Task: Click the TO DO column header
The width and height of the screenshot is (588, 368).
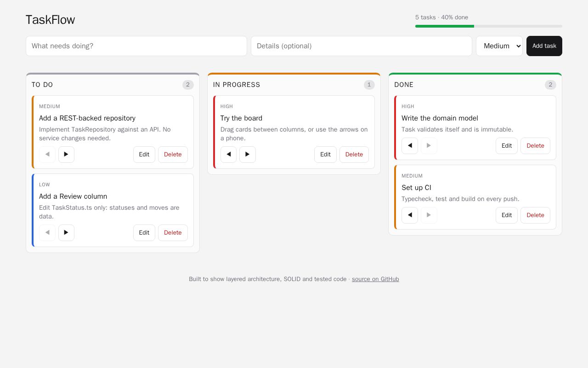Action: pos(42,85)
